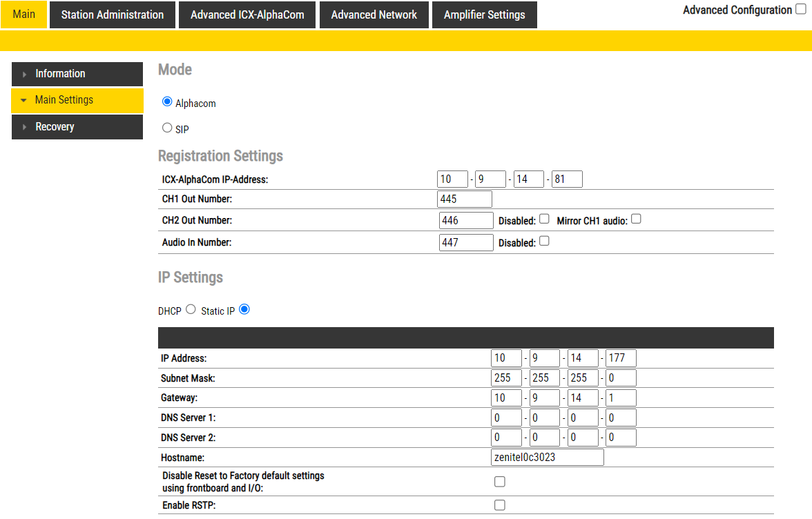Choose the DHCP radio option

tap(191, 310)
